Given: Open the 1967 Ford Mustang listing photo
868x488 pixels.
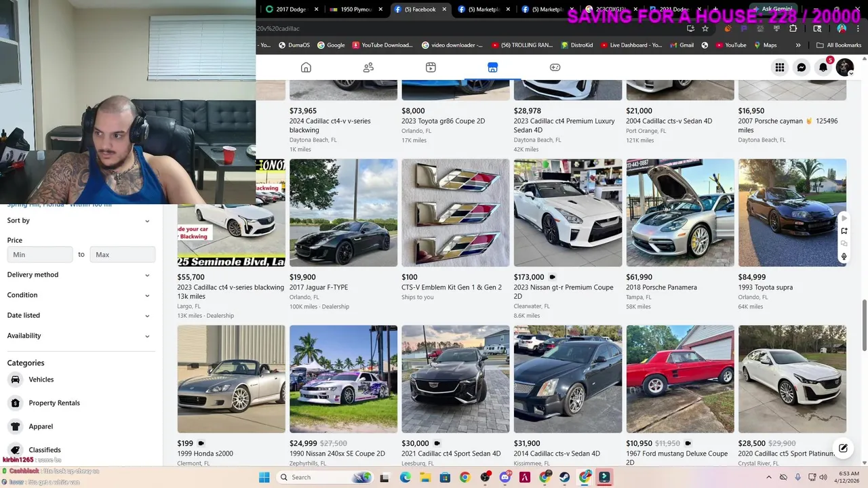Looking at the screenshot, I should [680, 379].
